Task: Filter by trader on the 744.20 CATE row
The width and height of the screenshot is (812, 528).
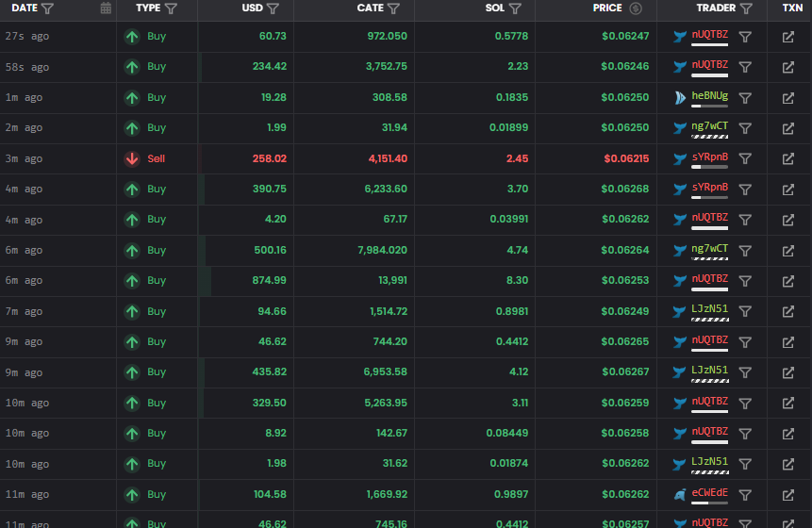Action: (745, 342)
